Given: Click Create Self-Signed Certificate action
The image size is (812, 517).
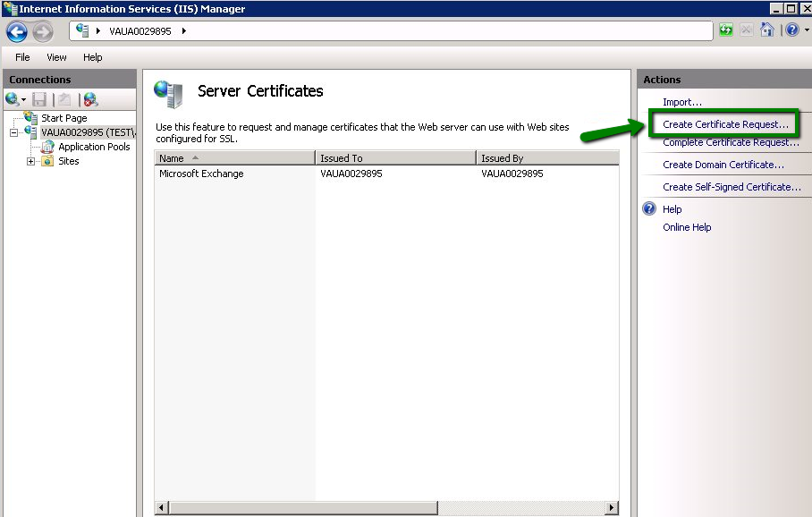Looking at the screenshot, I should click(x=732, y=187).
